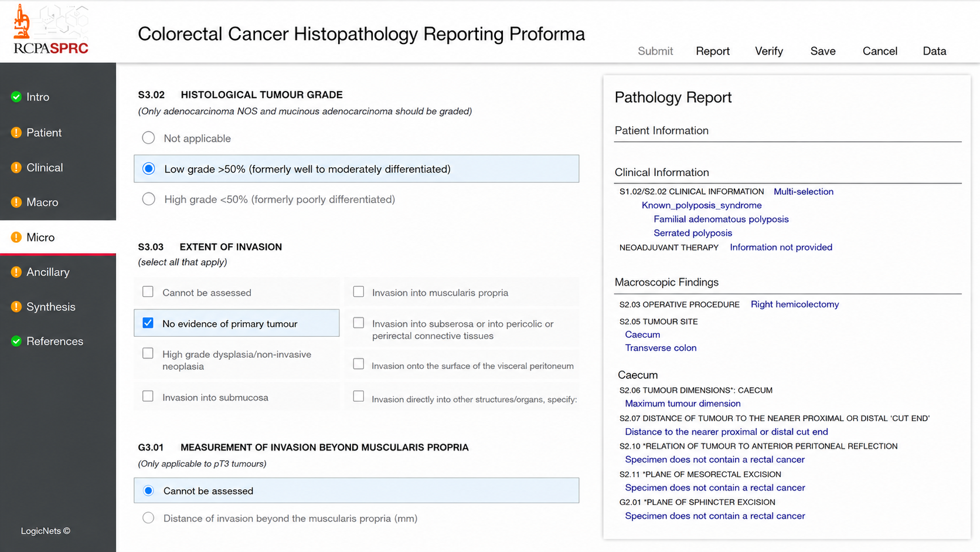
Task: Click the orange warning icon beside Synthesis
Action: tap(16, 306)
